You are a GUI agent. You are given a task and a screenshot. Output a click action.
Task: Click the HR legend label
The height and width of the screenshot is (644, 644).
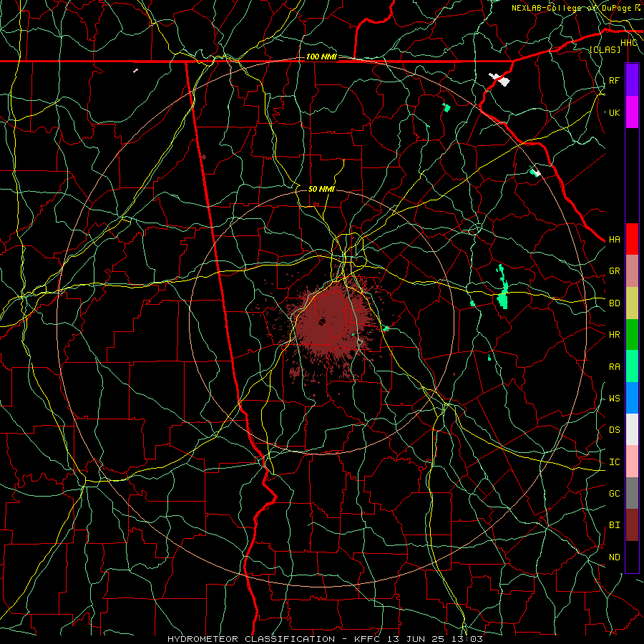(614, 335)
